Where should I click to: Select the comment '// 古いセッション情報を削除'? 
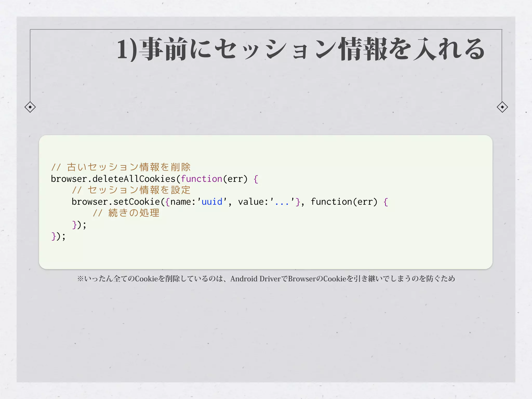click(121, 167)
